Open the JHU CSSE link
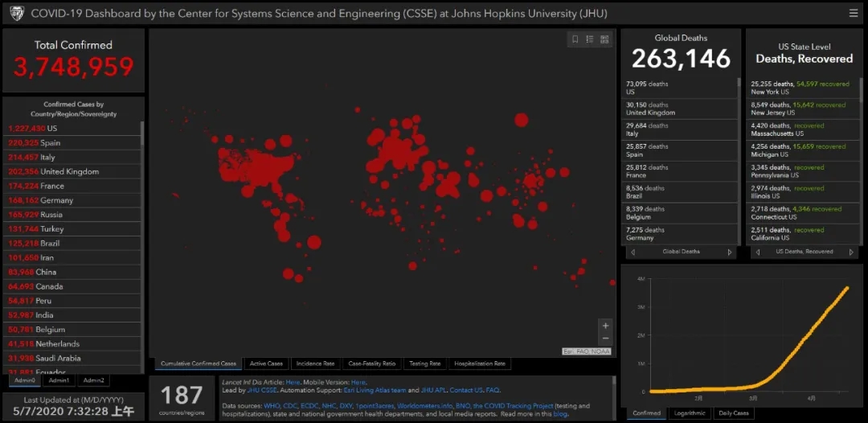868x423 pixels. (x=260, y=390)
